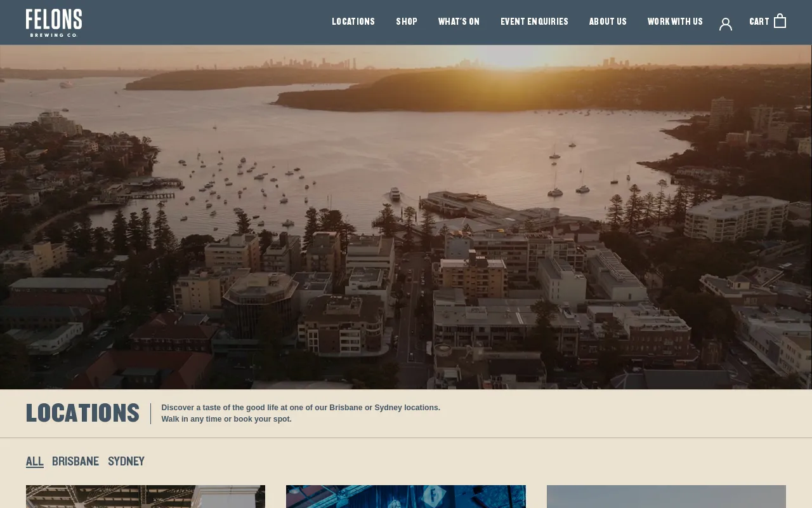Filter locations by SYDNEY

click(x=126, y=462)
